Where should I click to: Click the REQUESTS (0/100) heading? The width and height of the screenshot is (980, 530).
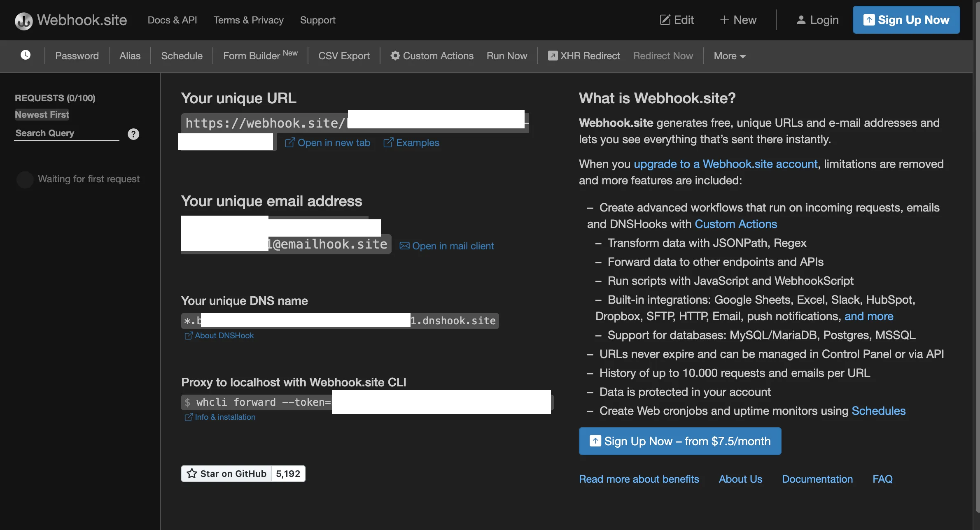(55, 98)
